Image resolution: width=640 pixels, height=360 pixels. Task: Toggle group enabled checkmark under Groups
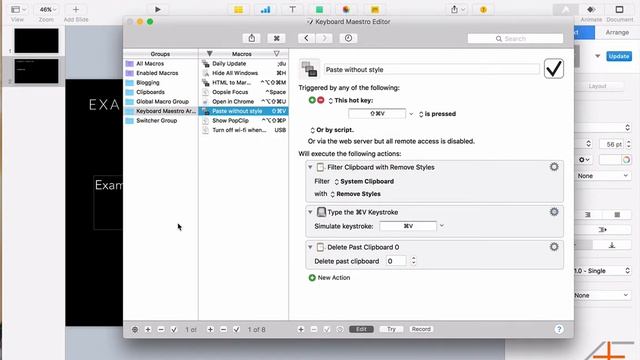[174, 329]
